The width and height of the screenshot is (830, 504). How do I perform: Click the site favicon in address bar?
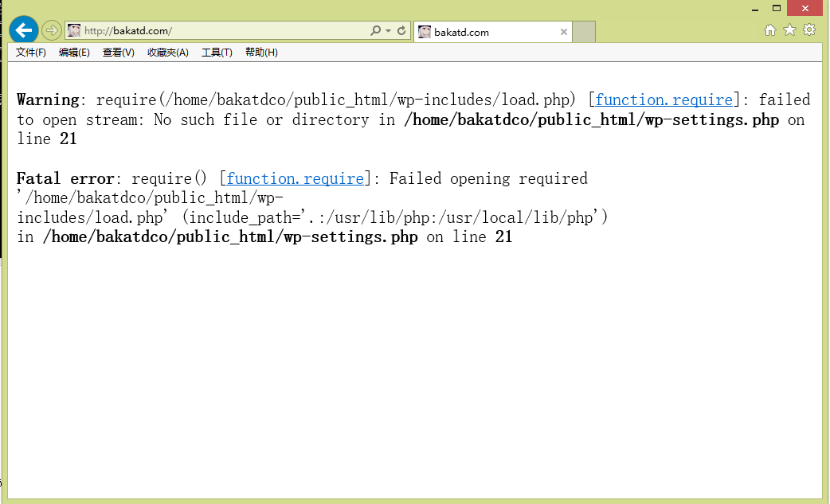point(74,31)
